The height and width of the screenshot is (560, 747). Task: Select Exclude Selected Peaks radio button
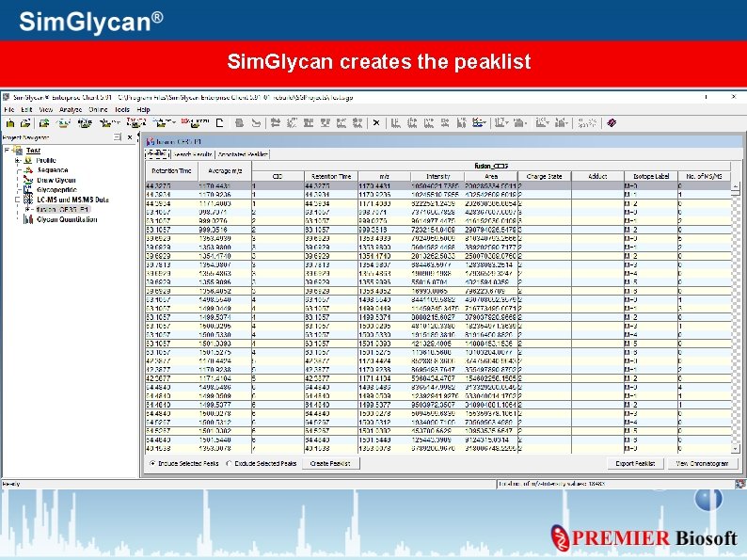tap(229, 463)
